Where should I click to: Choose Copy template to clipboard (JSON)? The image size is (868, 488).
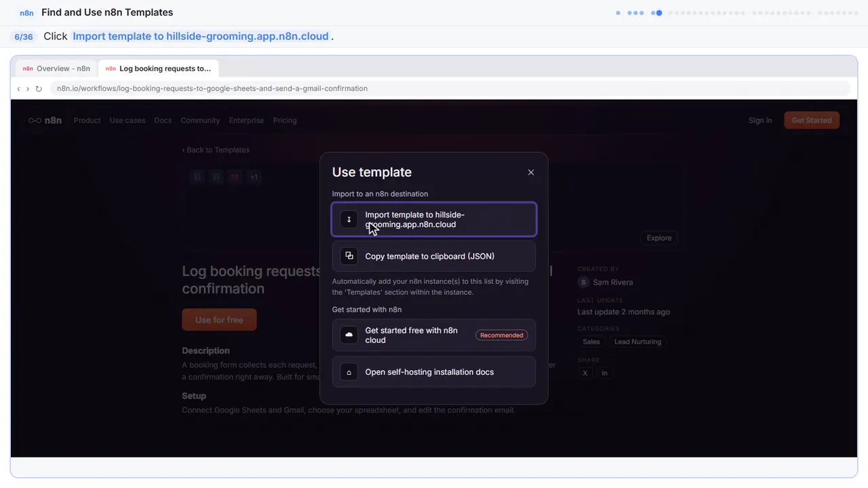[434, 256]
